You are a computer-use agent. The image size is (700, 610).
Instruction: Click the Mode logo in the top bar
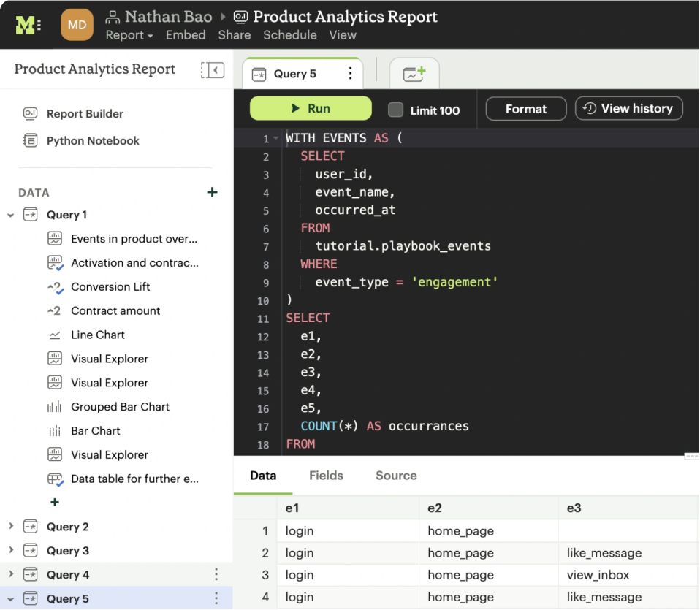(27, 23)
